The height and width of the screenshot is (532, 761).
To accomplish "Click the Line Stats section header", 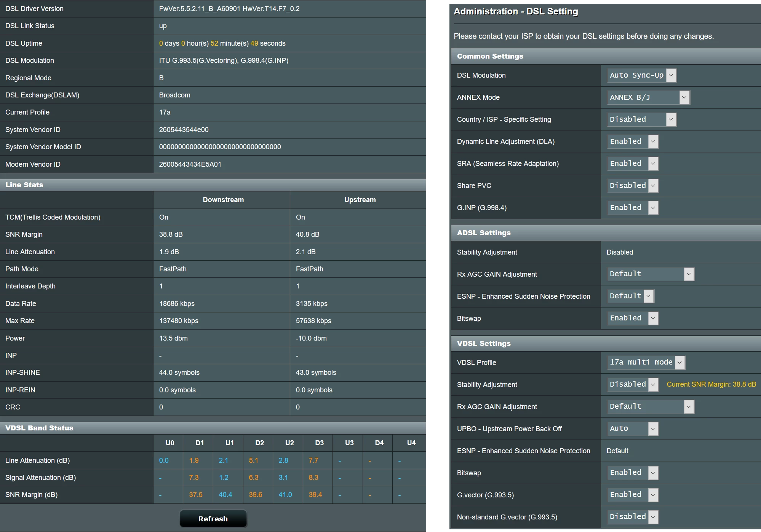I will click(24, 185).
